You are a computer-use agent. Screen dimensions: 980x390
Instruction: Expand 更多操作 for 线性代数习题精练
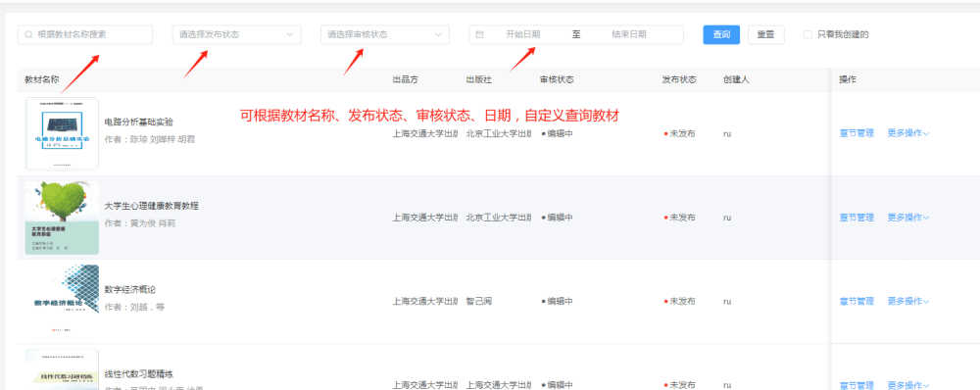(x=908, y=385)
